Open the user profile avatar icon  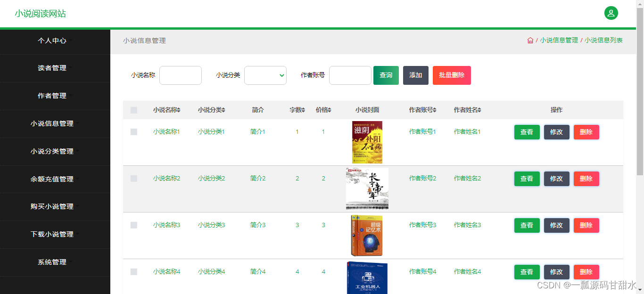coord(611,13)
